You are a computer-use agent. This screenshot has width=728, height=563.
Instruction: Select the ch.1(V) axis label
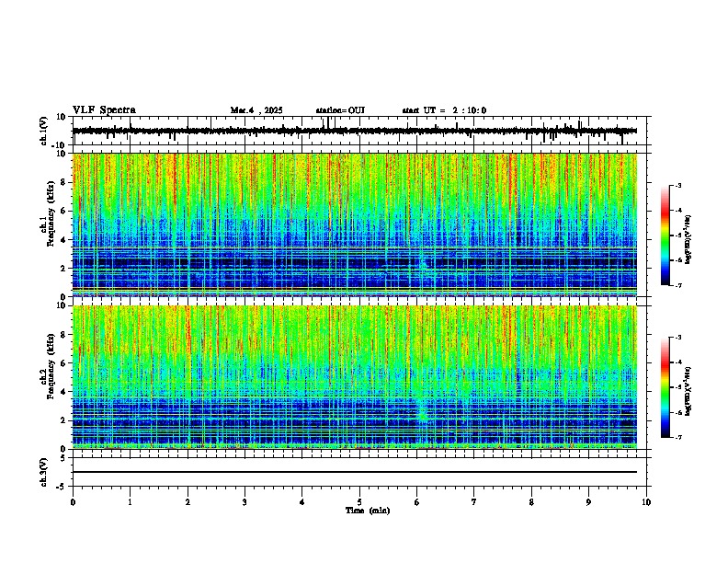(44, 131)
